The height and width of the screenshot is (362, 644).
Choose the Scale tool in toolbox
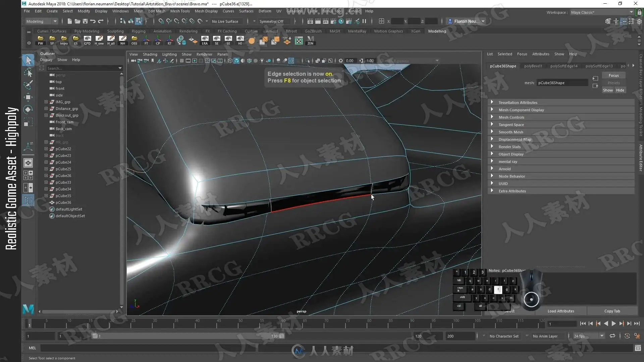click(x=29, y=122)
